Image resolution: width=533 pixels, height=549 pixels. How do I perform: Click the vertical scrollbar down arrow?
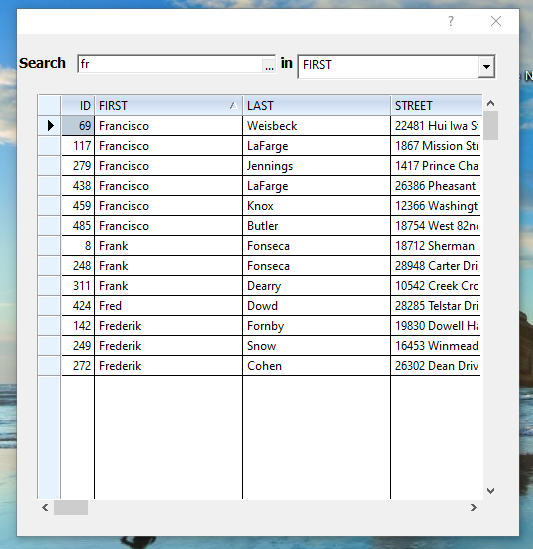pyautogui.click(x=490, y=491)
